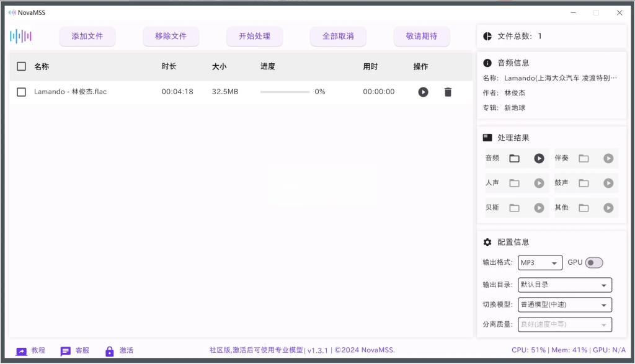Click the 处理结果 panel icon
This screenshot has height=364, width=635.
click(x=487, y=138)
